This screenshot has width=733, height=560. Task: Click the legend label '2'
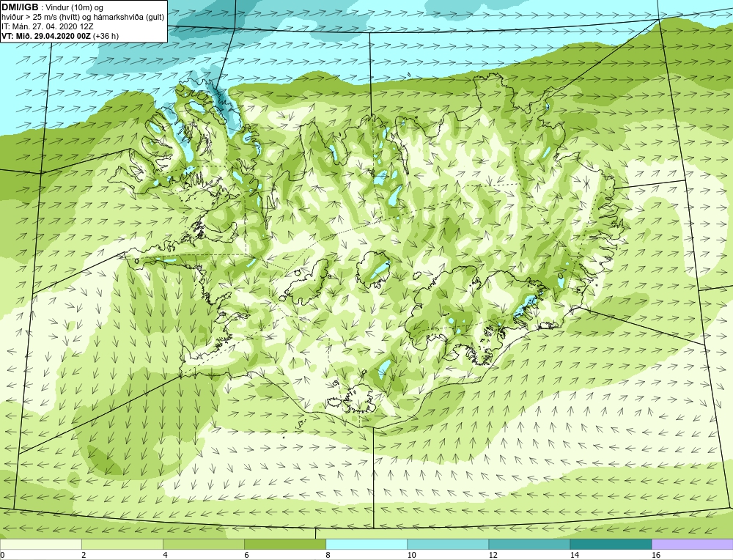[84, 555]
